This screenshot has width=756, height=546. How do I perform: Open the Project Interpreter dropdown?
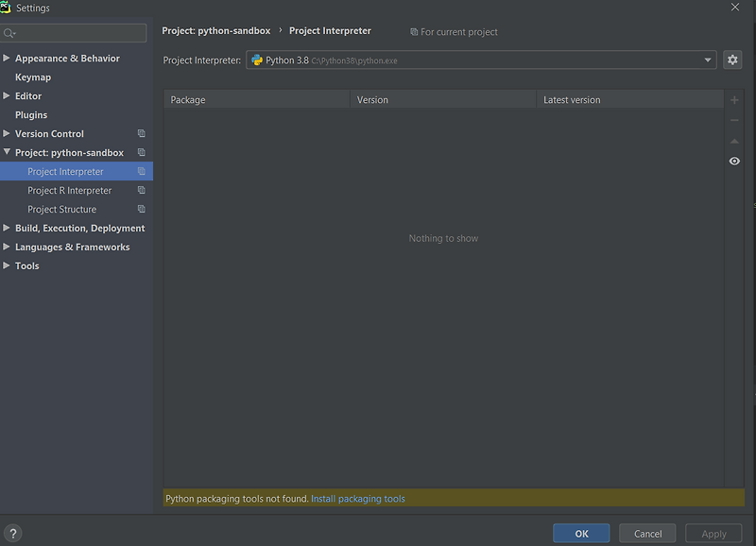(707, 60)
